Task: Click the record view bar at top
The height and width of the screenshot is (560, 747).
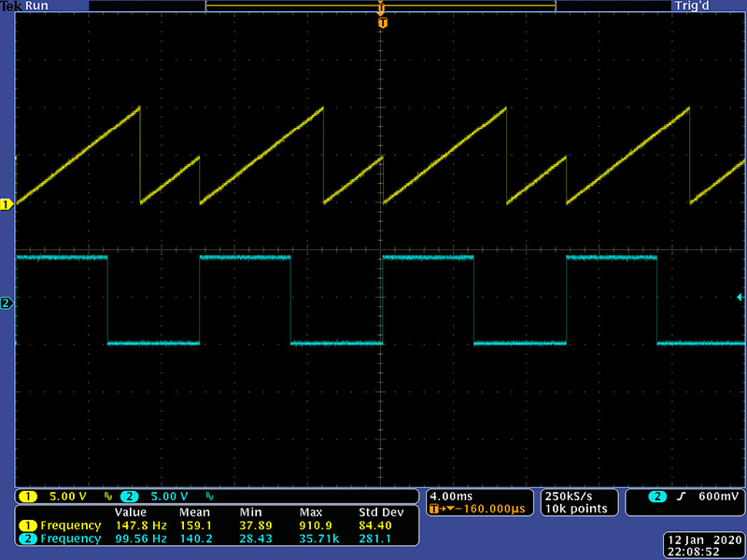Action: click(x=380, y=7)
